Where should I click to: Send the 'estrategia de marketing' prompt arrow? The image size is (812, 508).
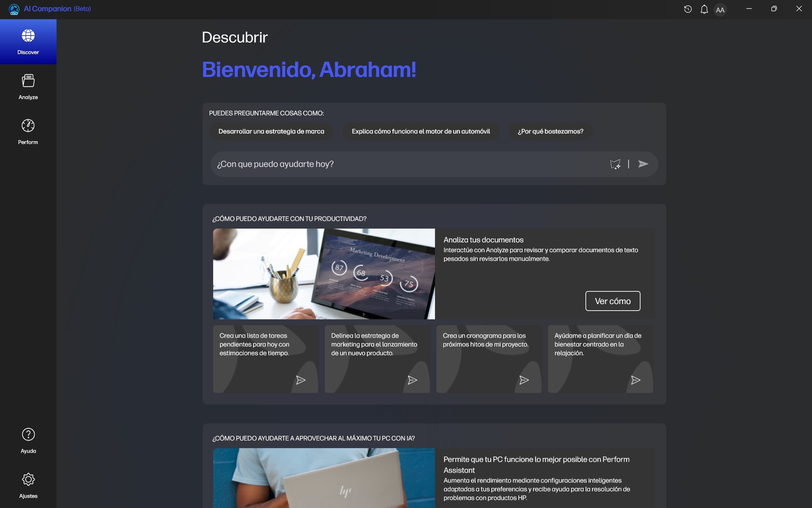(412, 380)
